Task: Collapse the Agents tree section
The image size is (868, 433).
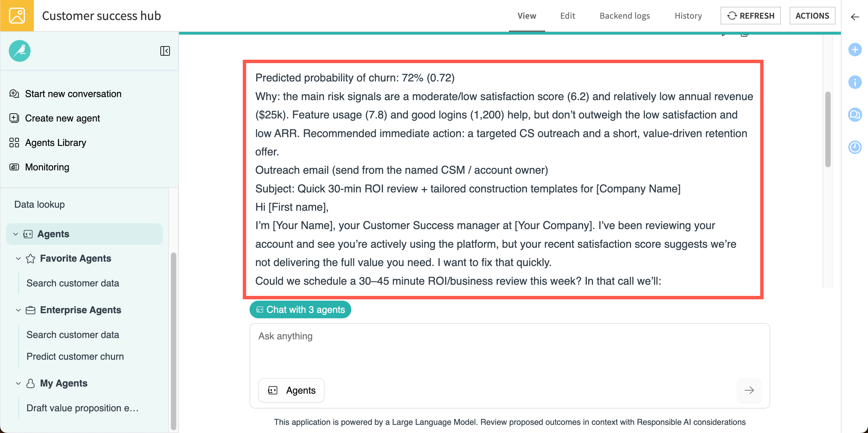Action: click(16, 234)
